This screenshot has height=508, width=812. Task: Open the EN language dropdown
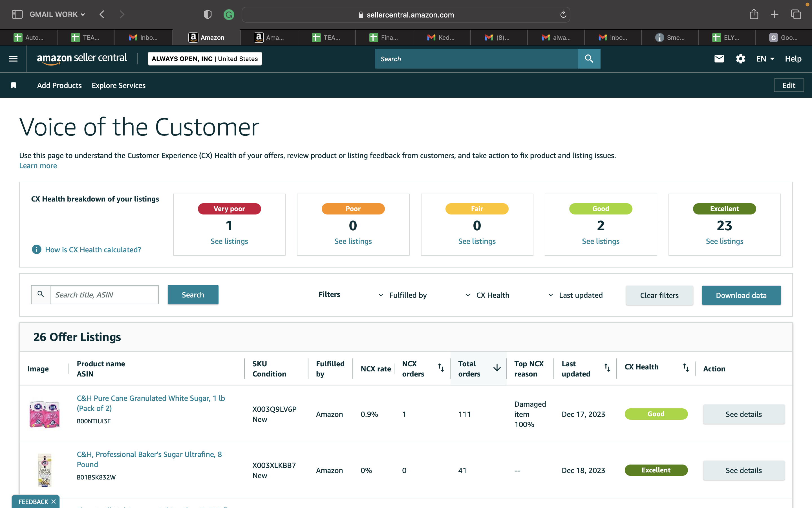(765, 59)
